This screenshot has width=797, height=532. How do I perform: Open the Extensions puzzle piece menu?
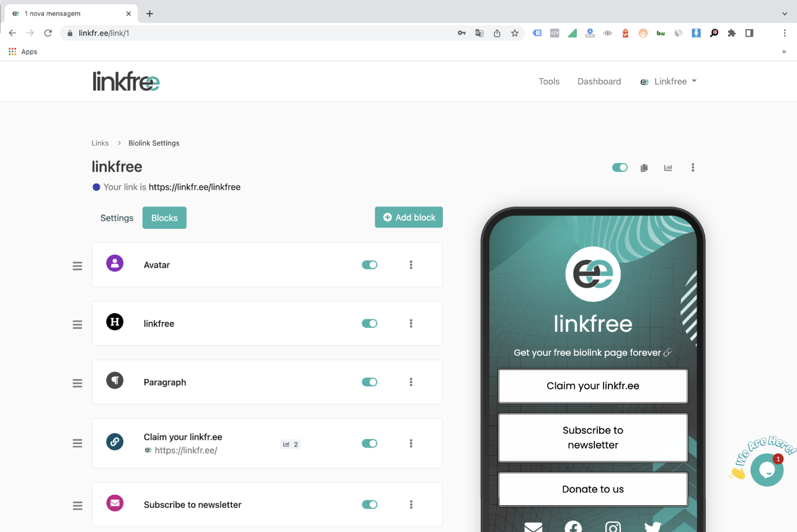click(732, 33)
